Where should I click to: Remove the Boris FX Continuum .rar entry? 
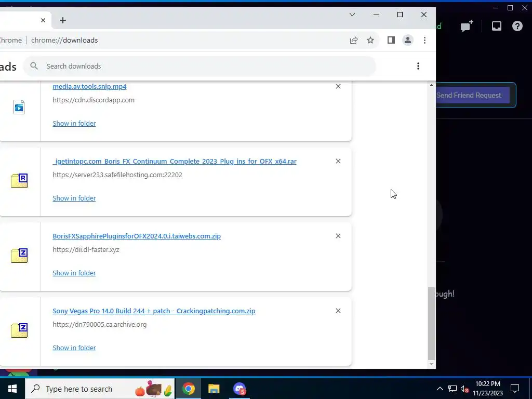(338, 161)
